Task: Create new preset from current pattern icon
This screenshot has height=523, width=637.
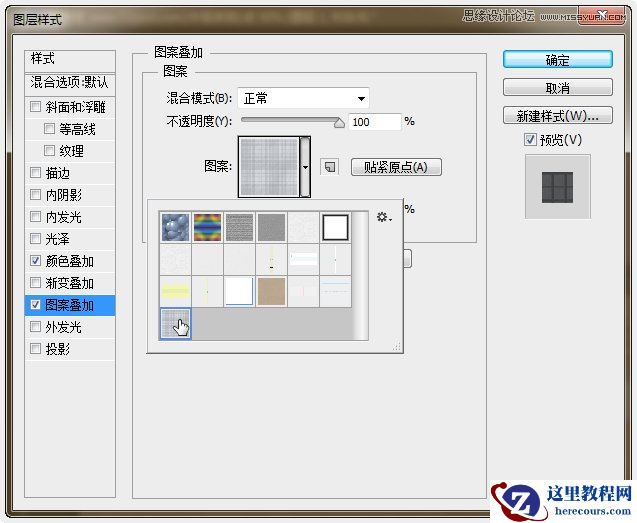Action: (330, 167)
